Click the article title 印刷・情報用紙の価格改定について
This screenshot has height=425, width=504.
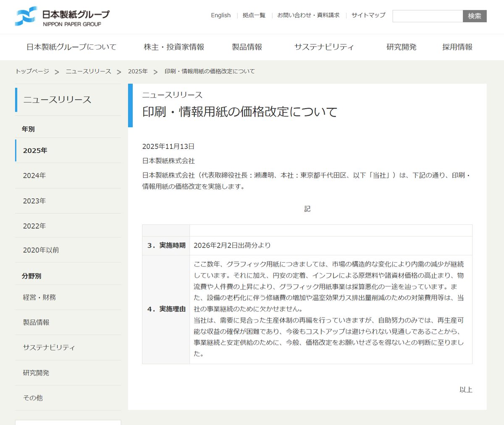[240, 112]
